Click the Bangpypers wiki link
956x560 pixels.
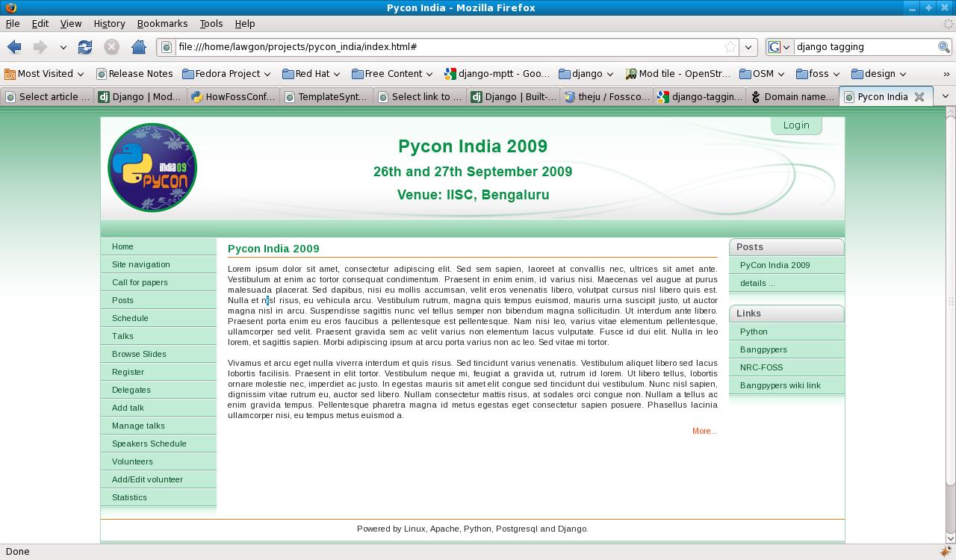coord(780,385)
